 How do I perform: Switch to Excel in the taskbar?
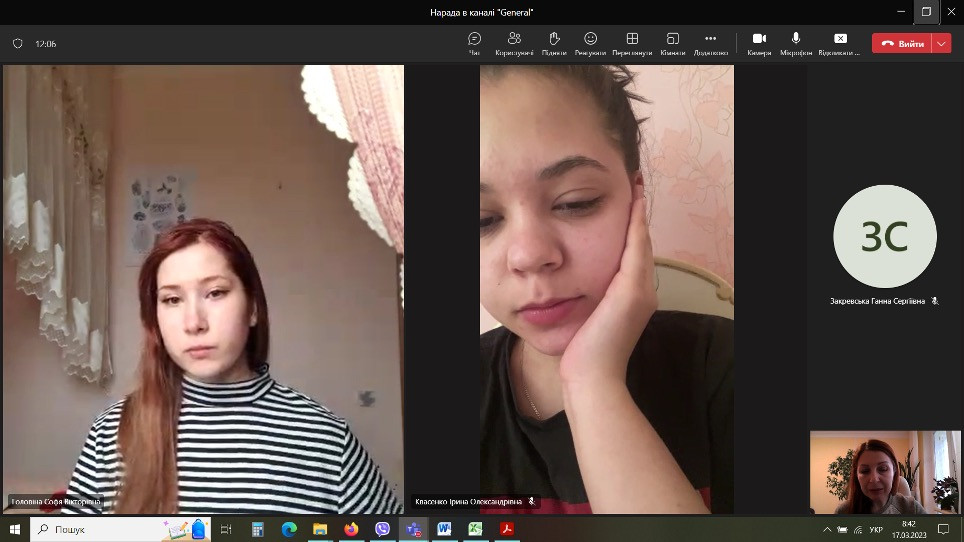pos(475,529)
